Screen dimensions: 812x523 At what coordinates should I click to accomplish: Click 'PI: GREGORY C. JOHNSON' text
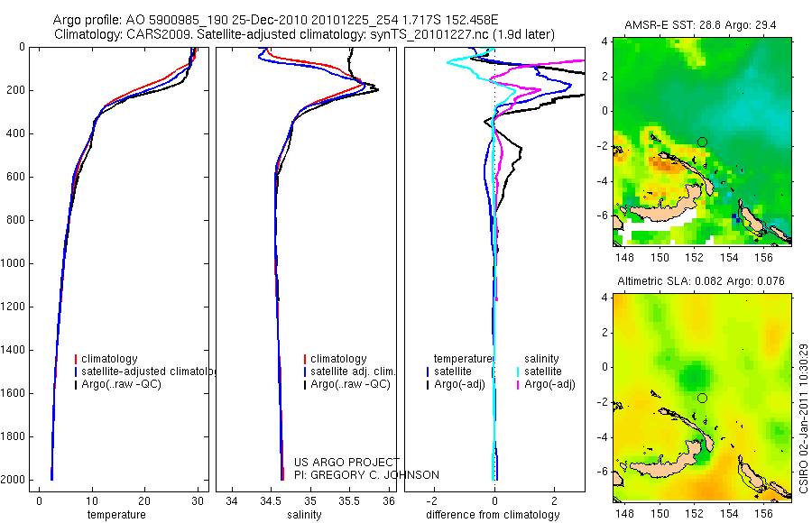(366, 475)
